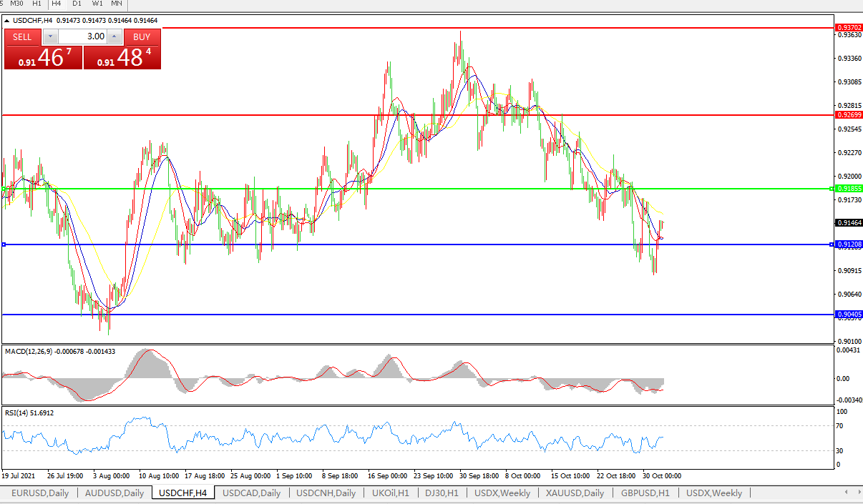Switch timeframe to H1
The height and width of the screenshot is (504, 863).
[36, 4]
